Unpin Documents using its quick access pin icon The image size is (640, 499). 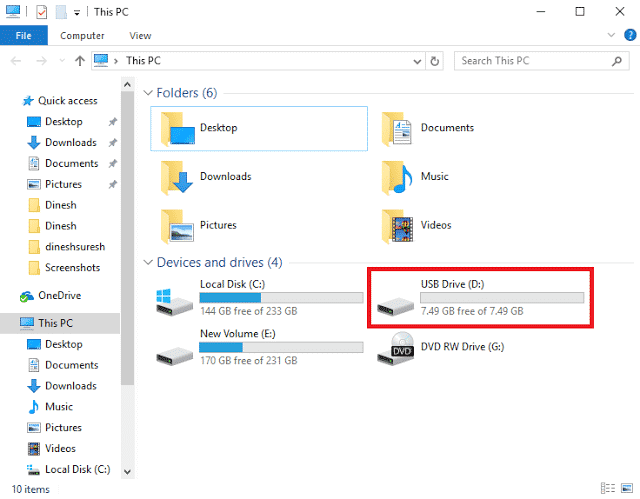(x=113, y=163)
